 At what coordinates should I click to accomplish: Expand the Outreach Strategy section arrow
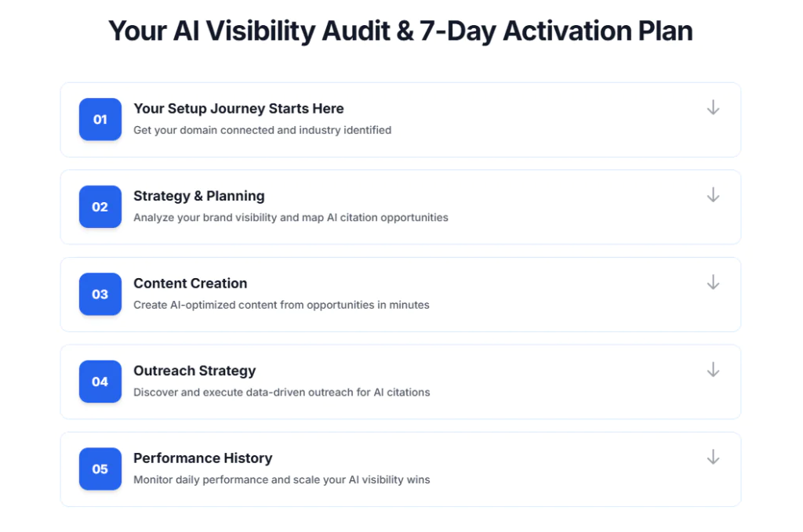[713, 370]
